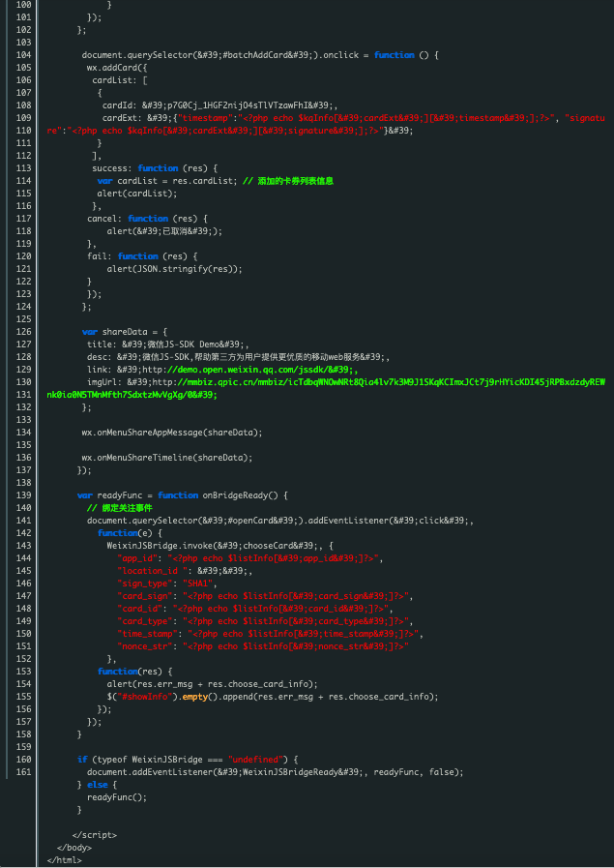This screenshot has height=868, width=614.
Task: Click the red "card_id" key
Action: point(139,609)
